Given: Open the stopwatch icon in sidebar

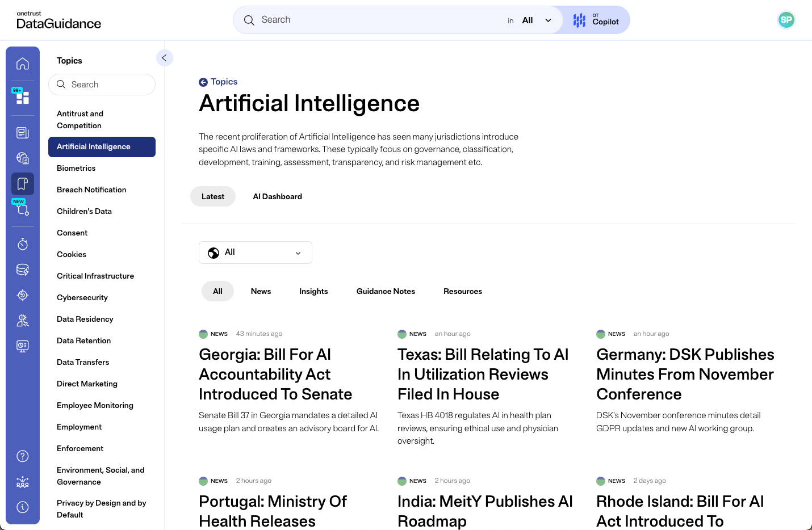Looking at the screenshot, I should [23, 244].
